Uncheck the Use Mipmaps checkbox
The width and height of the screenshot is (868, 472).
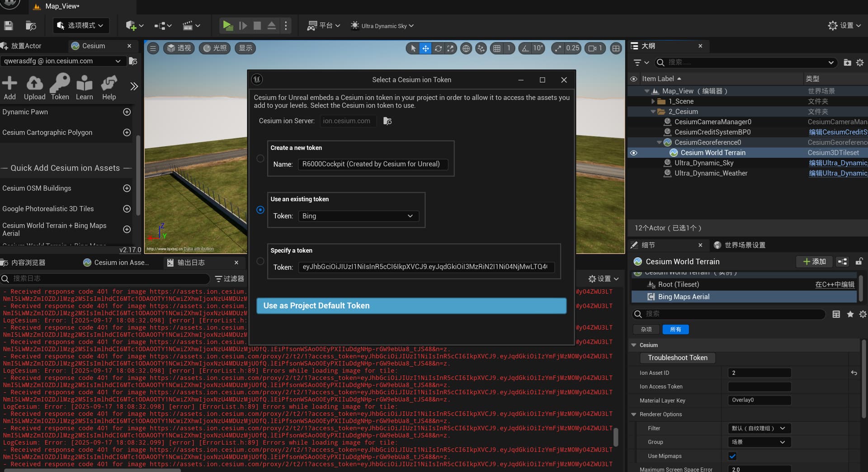tap(732, 456)
